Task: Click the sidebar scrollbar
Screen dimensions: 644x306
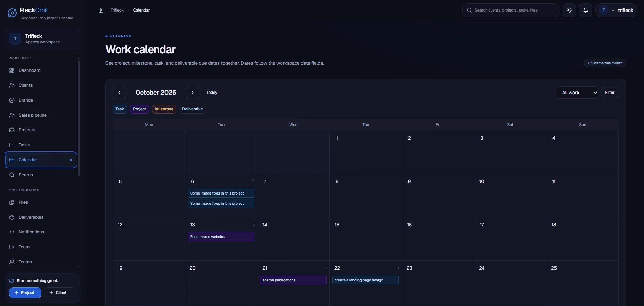Action: tap(79, 118)
